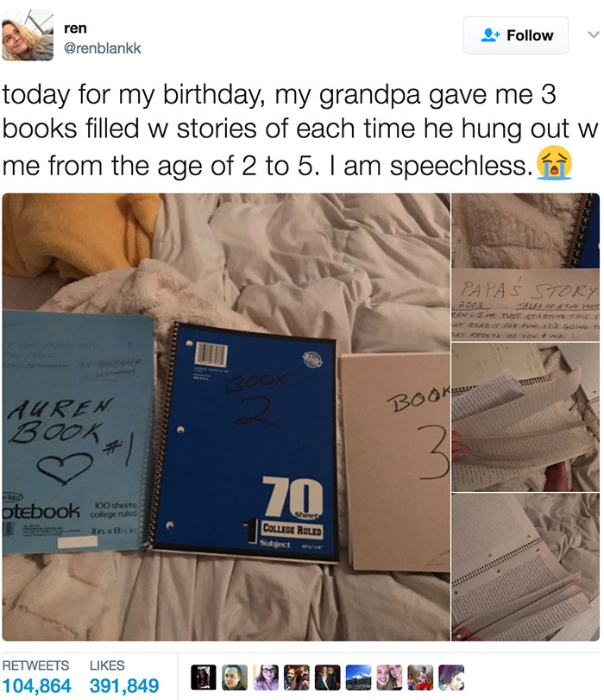Click the fourth liker avatar

coord(297,678)
